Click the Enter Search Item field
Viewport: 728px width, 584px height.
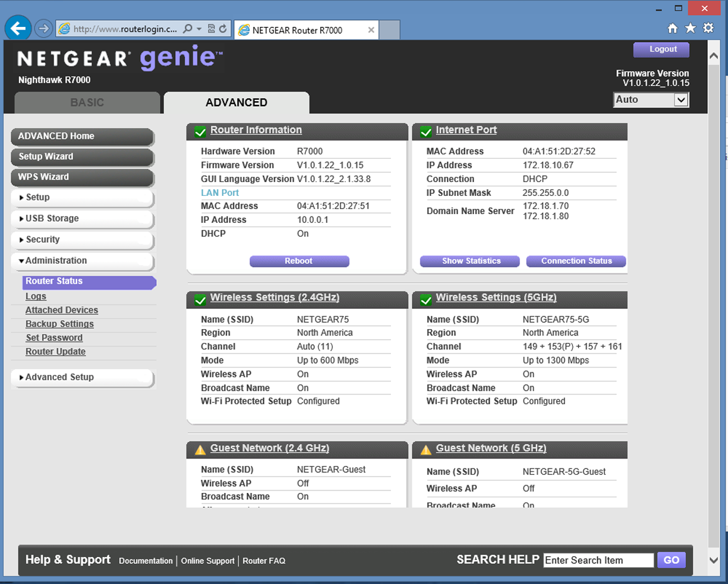598,560
